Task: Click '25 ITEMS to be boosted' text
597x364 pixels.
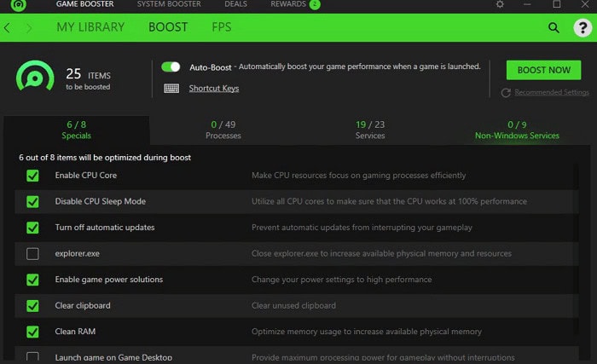Action: coord(89,79)
